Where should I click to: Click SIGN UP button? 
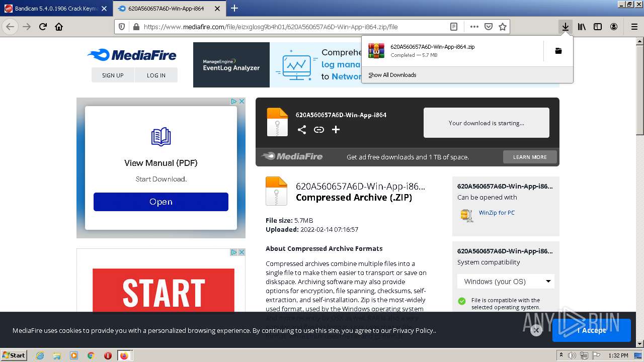(113, 75)
